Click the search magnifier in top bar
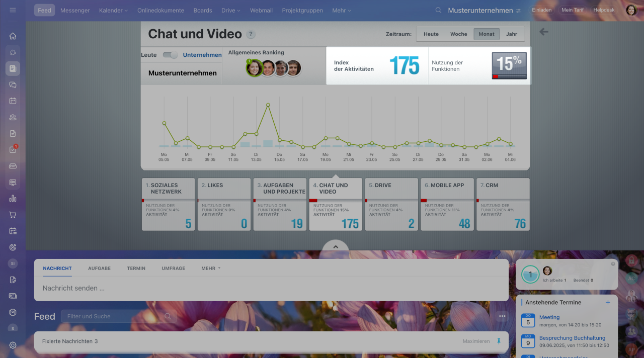Viewport: 644px width, 358px height. click(x=438, y=10)
